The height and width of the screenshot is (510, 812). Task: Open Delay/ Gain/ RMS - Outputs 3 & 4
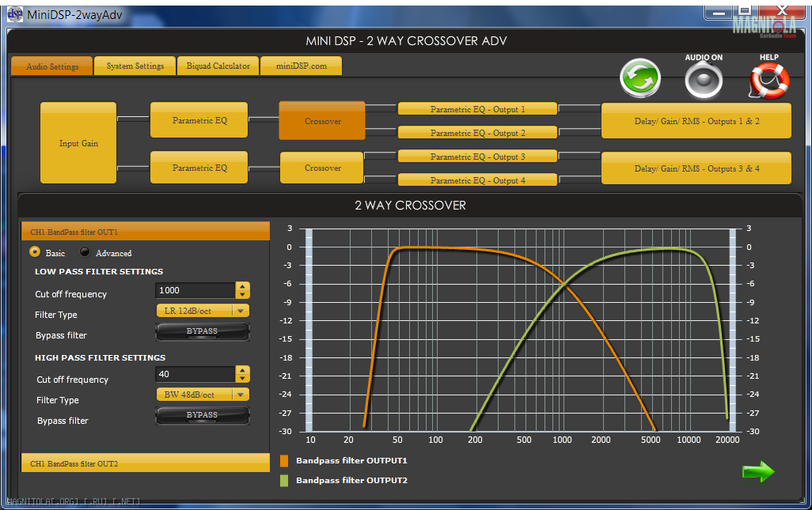696,168
